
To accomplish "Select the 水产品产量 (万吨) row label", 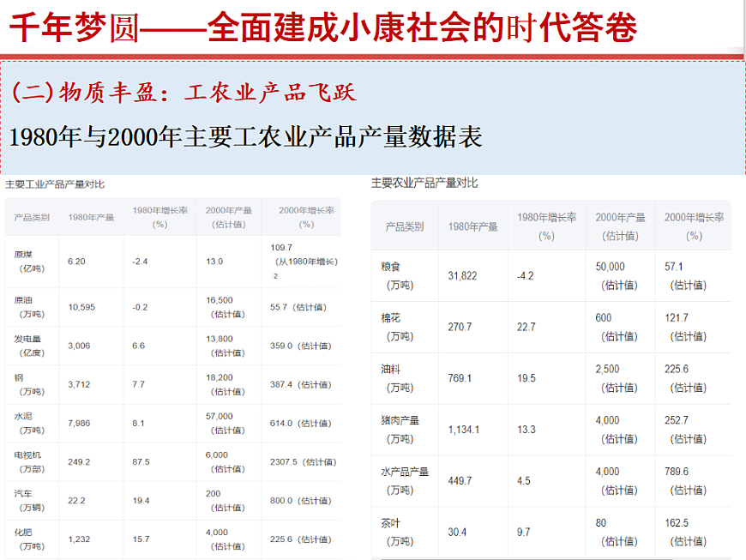I will coord(405,481).
